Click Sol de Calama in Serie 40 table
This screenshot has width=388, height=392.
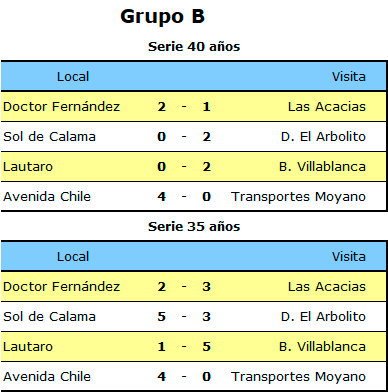coord(49,137)
